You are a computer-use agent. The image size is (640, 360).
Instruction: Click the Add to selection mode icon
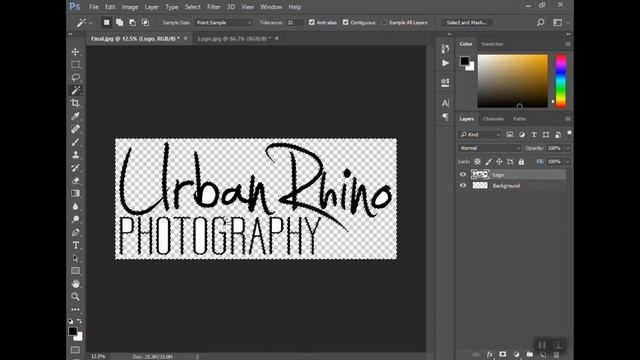pyautogui.click(x=120, y=22)
